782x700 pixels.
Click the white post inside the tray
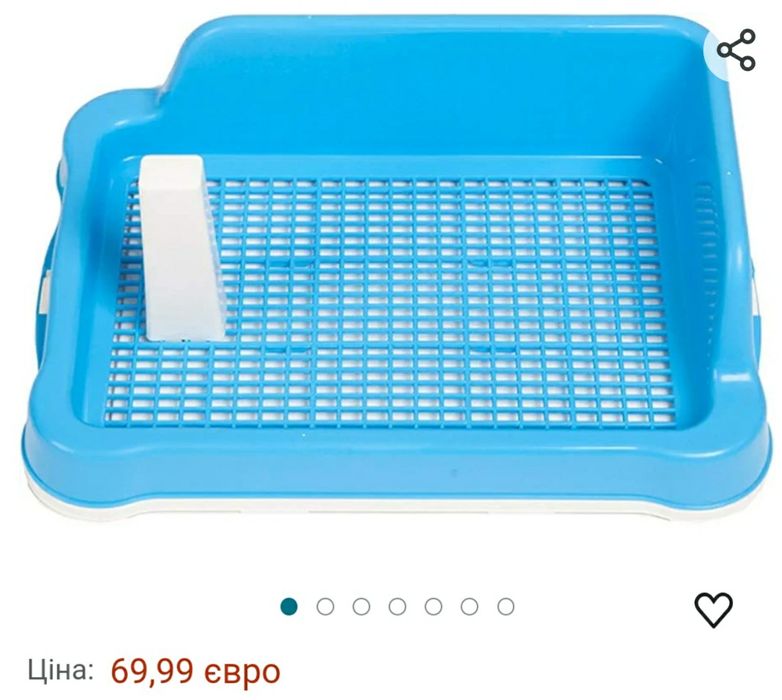tap(181, 248)
